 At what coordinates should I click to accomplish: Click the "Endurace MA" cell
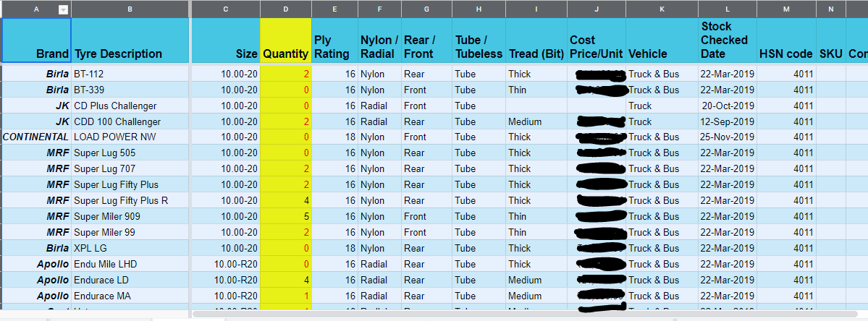[x=130, y=296]
